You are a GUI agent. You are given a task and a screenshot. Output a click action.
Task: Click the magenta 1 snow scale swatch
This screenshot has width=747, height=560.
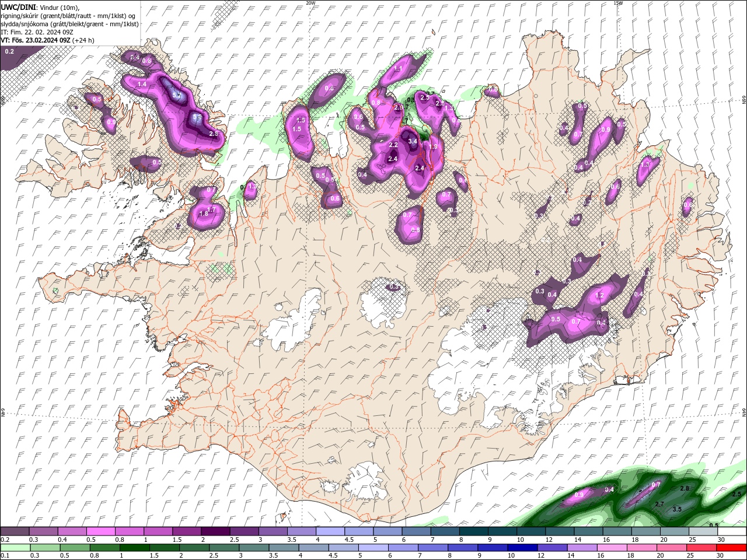(x=158, y=531)
